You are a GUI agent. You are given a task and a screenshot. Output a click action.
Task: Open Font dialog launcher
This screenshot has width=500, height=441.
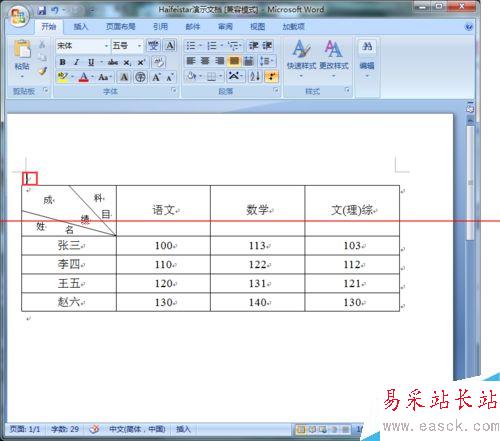pyautogui.click(x=174, y=90)
